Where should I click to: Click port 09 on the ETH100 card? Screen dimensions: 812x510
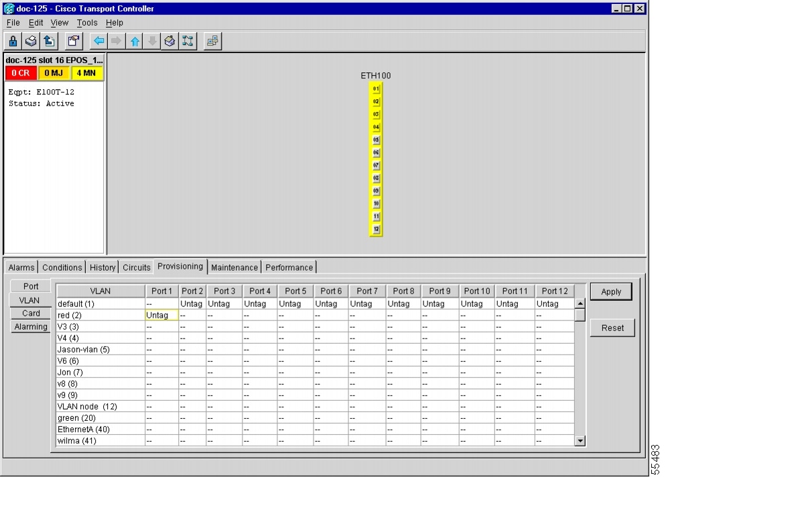coord(376,190)
